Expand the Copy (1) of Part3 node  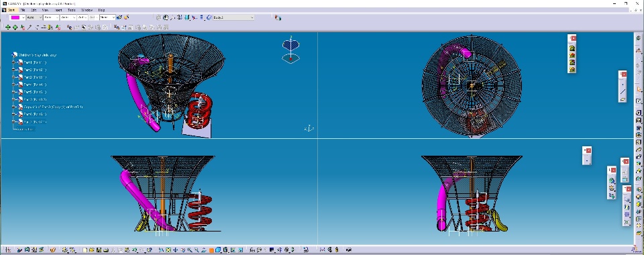point(13,107)
